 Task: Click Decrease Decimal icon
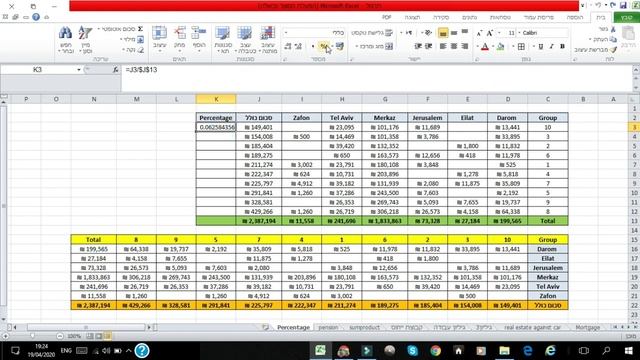[288, 47]
